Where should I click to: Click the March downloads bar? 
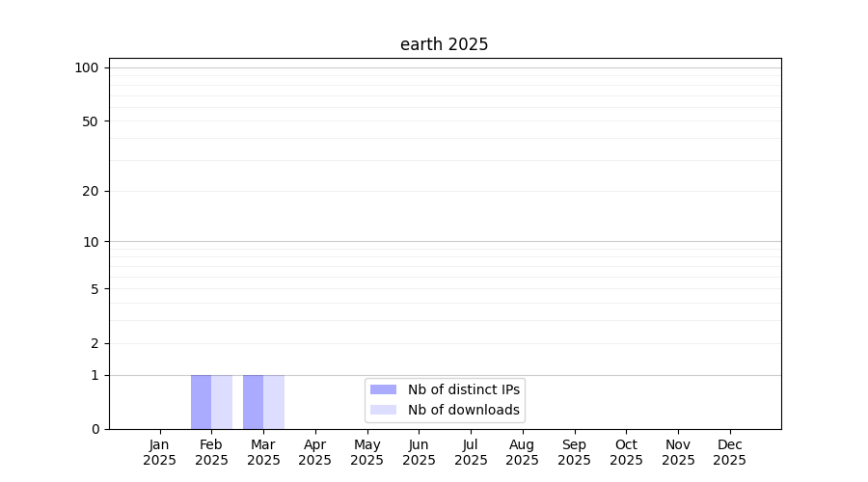(274, 402)
